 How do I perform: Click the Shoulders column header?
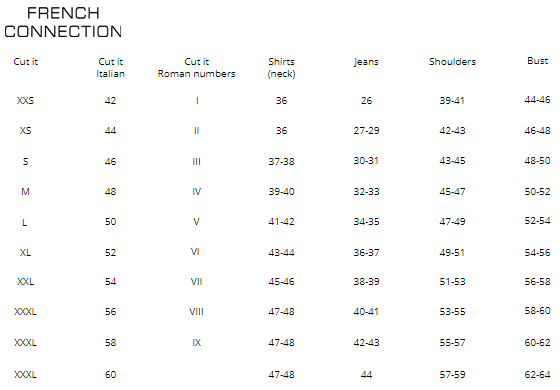[x=452, y=61]
